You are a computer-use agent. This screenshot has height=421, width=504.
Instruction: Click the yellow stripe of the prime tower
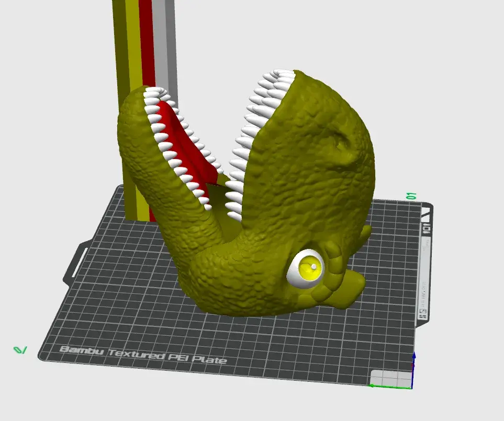[x=132, y=42]
